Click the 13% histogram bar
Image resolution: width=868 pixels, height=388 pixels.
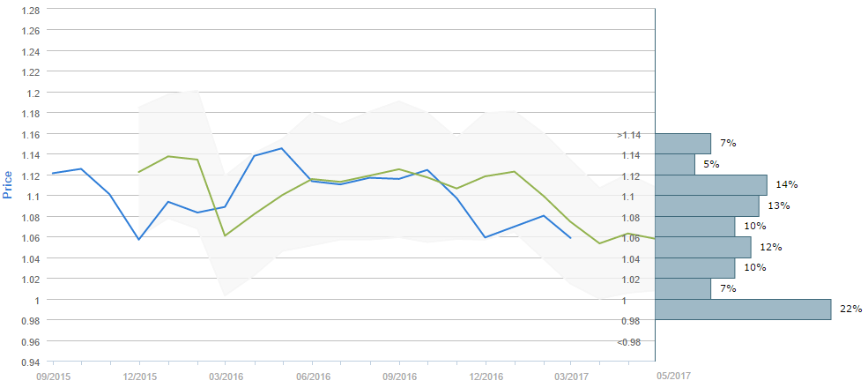(707, 205)
